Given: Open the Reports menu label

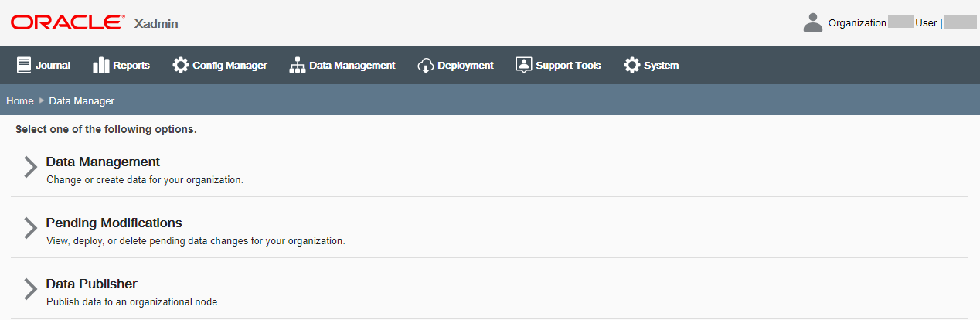Looking at the screenshot, I should tap(131, 66).
